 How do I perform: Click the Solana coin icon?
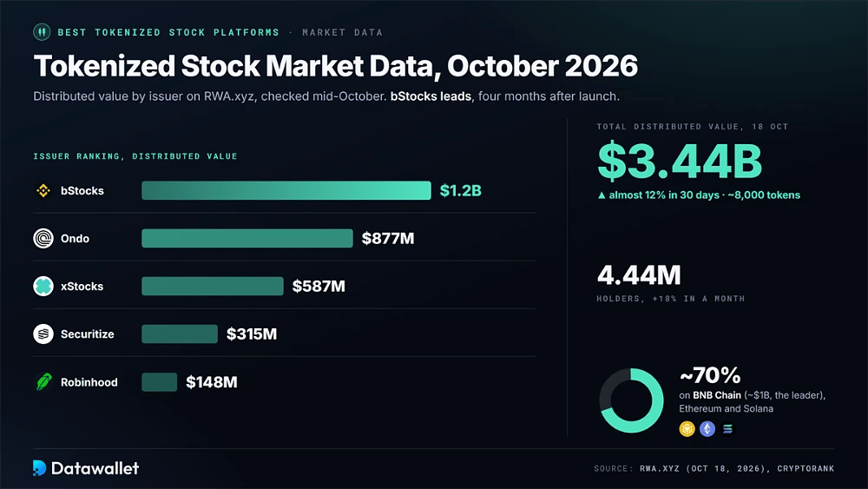[x=727, y=429]
